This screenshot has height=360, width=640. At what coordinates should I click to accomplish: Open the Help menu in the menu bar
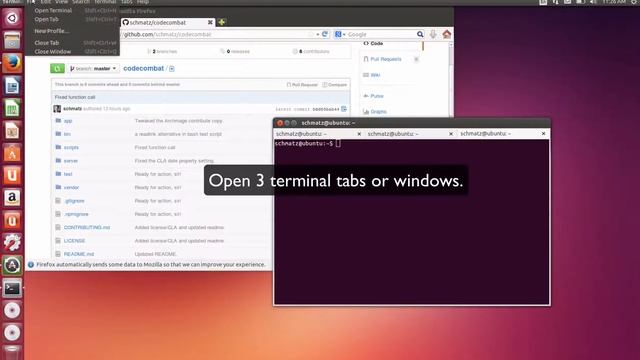coord(143,2)
